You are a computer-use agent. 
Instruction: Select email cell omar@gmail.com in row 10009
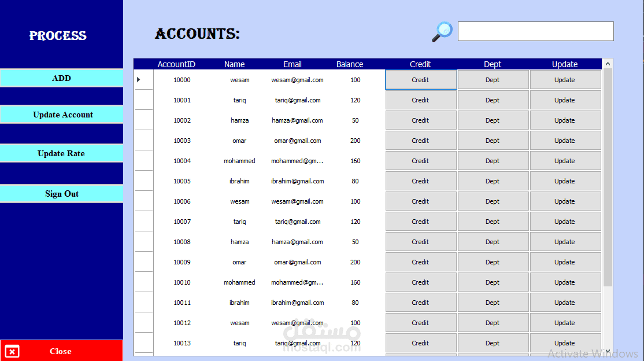297,262
